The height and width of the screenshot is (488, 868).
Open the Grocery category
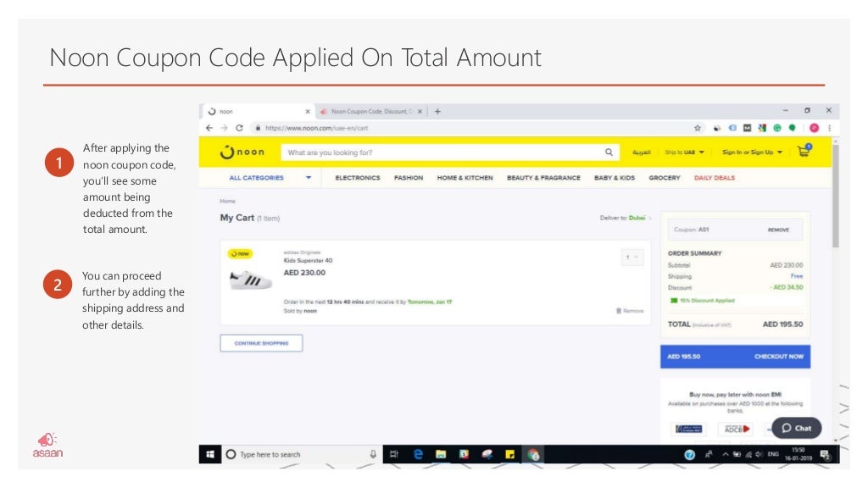click(x=665, y=178)
